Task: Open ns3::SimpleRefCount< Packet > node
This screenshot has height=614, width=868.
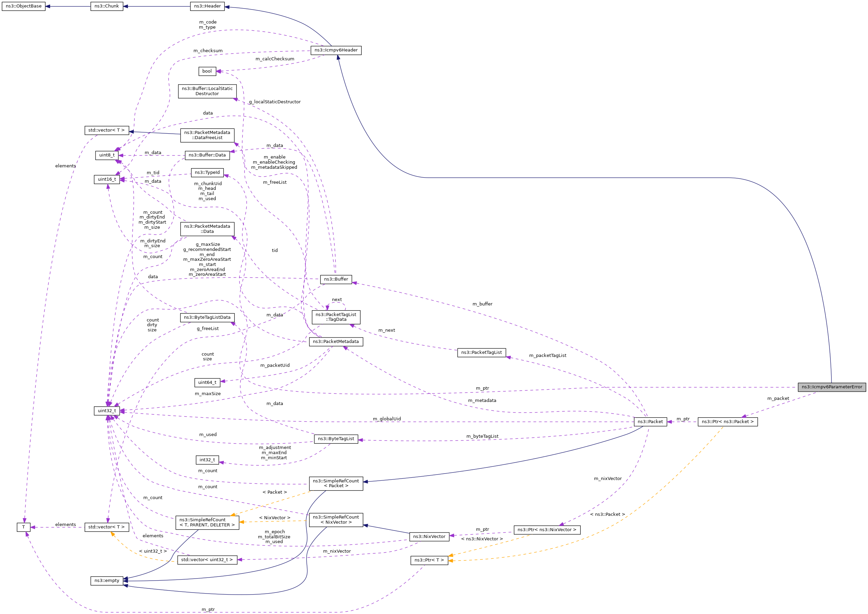Action: [x=336, y=483]
